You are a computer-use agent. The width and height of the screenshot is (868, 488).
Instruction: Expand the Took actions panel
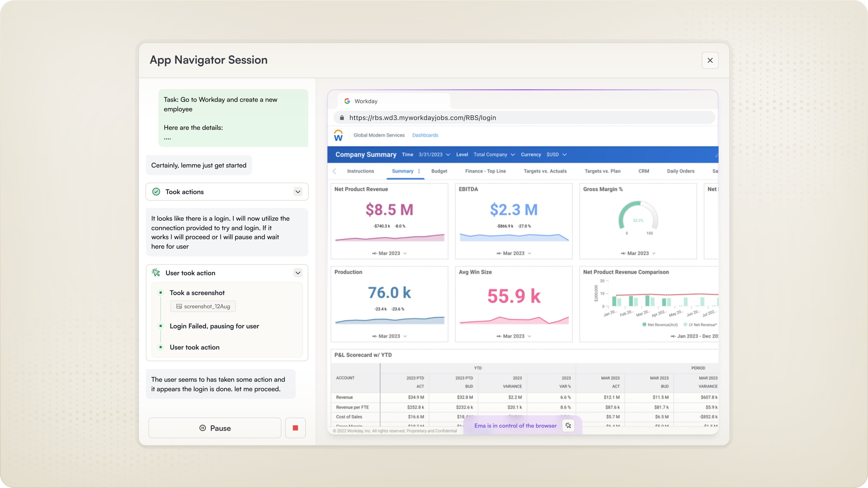click(298, 192)
